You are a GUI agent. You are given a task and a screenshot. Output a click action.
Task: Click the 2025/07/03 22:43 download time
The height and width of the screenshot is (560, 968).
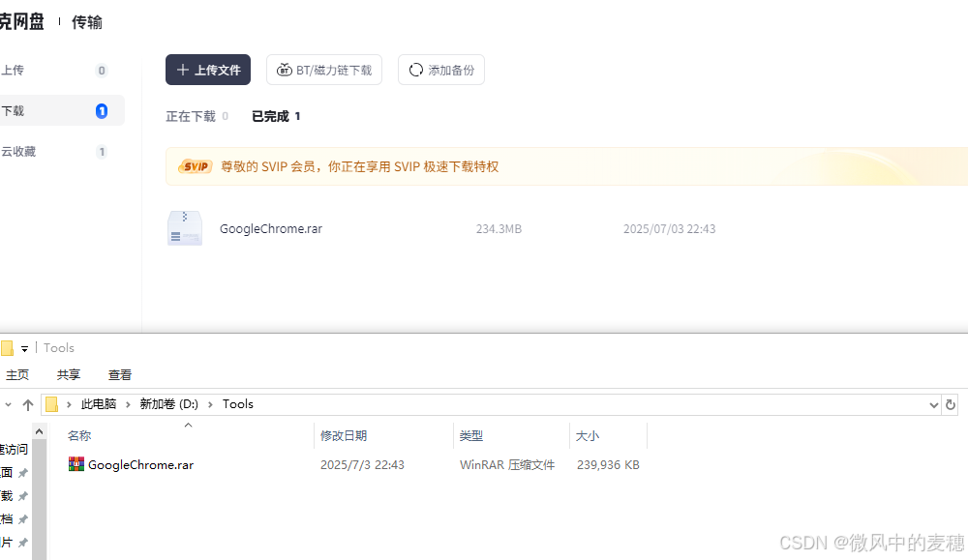[669, 229]
